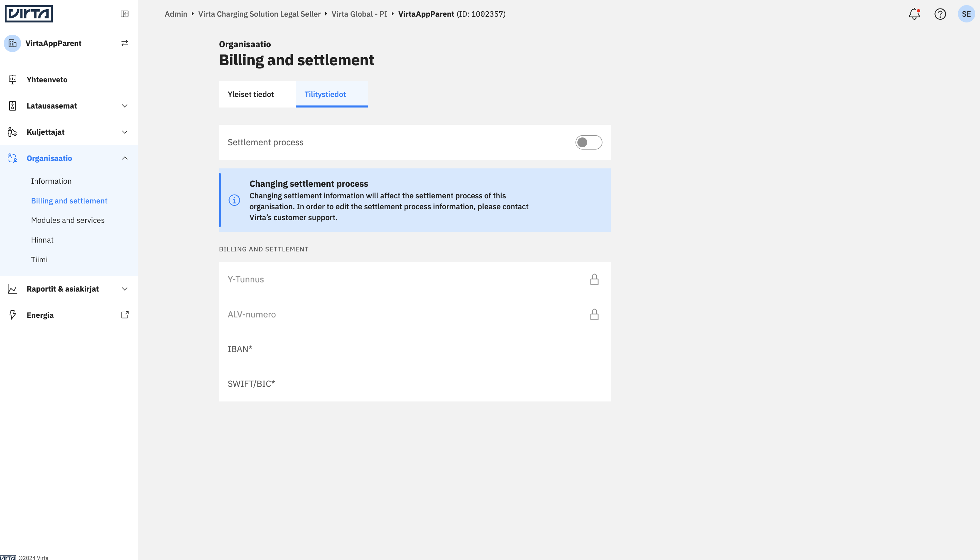980x560 pixels.
Task: Go to Virta Global - PI breadcrumb
Action: pyautogui.click(x=359, y=14)
